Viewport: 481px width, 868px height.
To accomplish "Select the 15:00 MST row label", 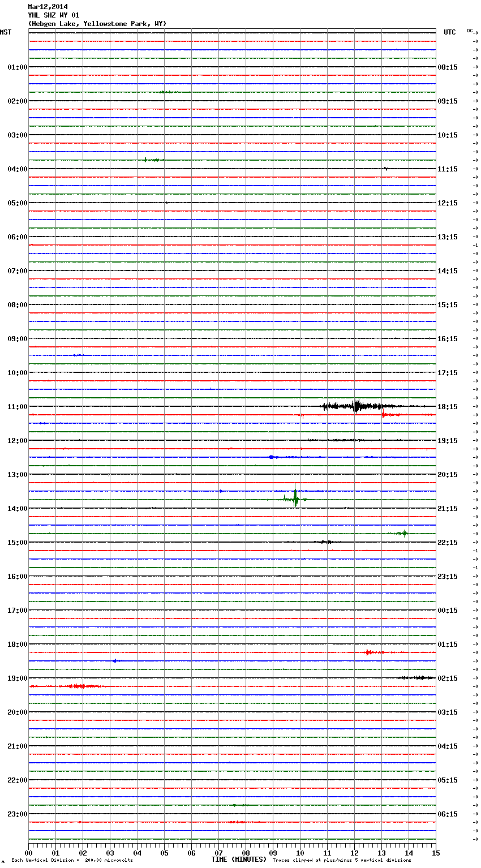I will 18,543.
